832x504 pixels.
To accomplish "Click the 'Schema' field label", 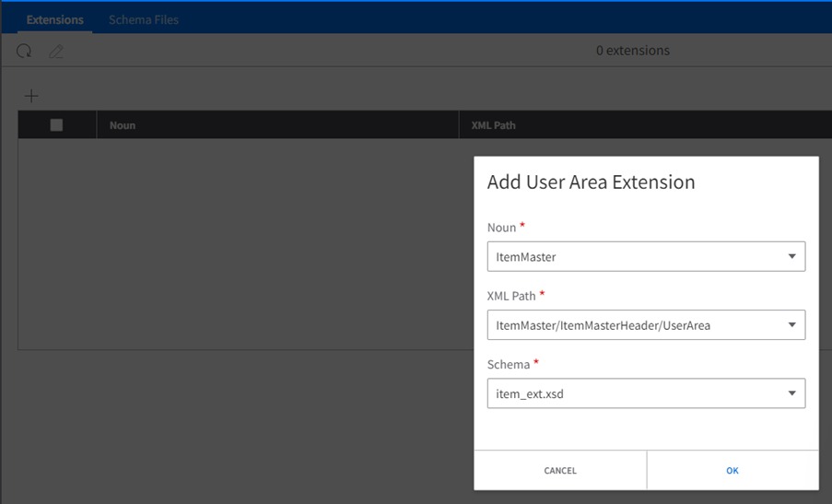I will (509, 365).
